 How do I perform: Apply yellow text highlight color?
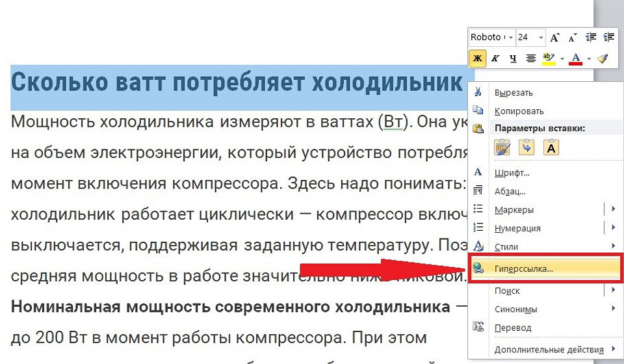click(549, 58)
